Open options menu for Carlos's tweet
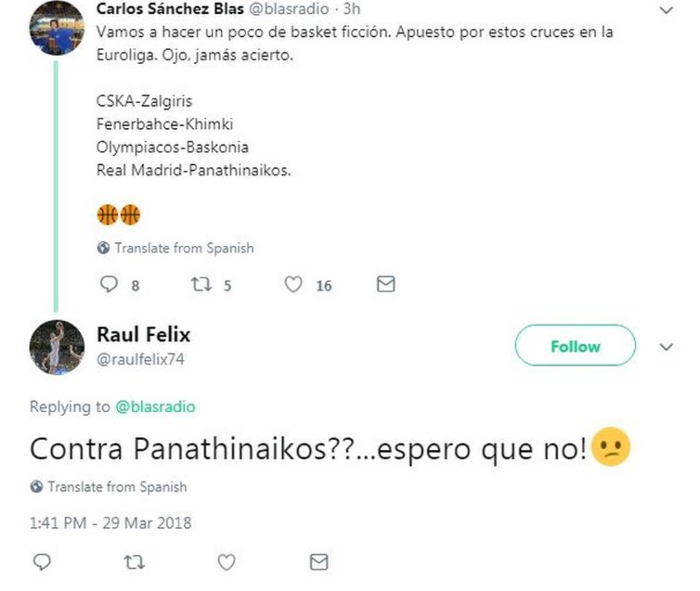Screen dimensions: 700x591 coord(666,10)
